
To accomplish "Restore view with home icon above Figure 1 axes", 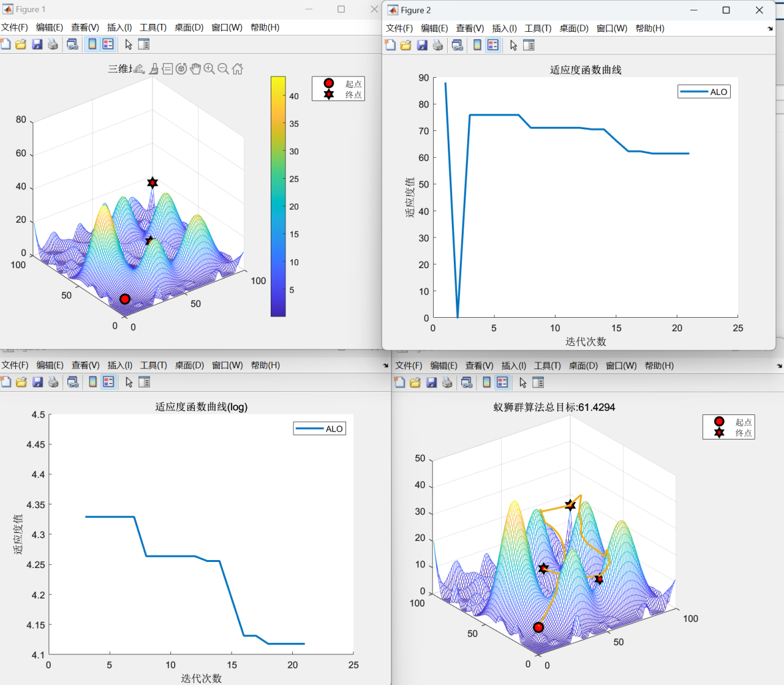I will point(238,69).
